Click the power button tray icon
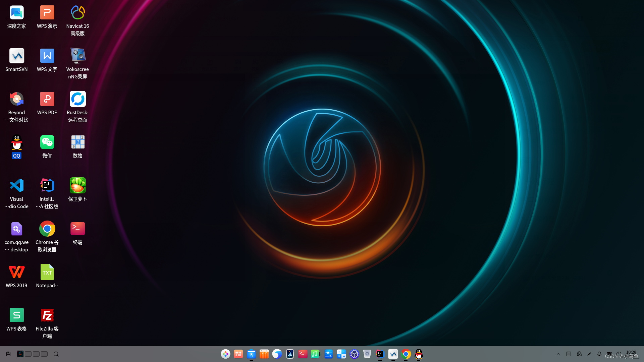Viewport: 644px width, 362px height. click(x=619, y=354)
